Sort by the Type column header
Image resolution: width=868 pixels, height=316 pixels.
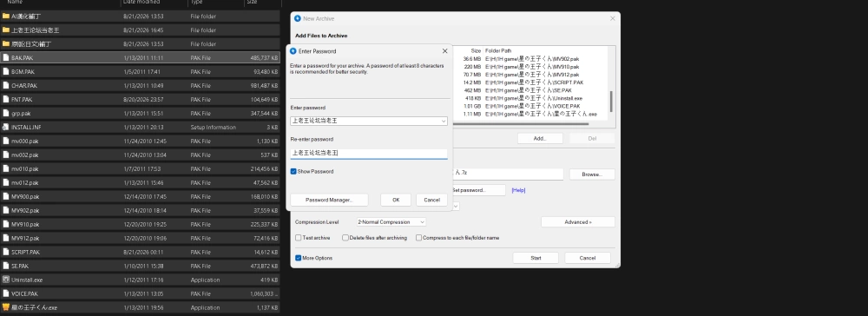click(x=196, y=3)
